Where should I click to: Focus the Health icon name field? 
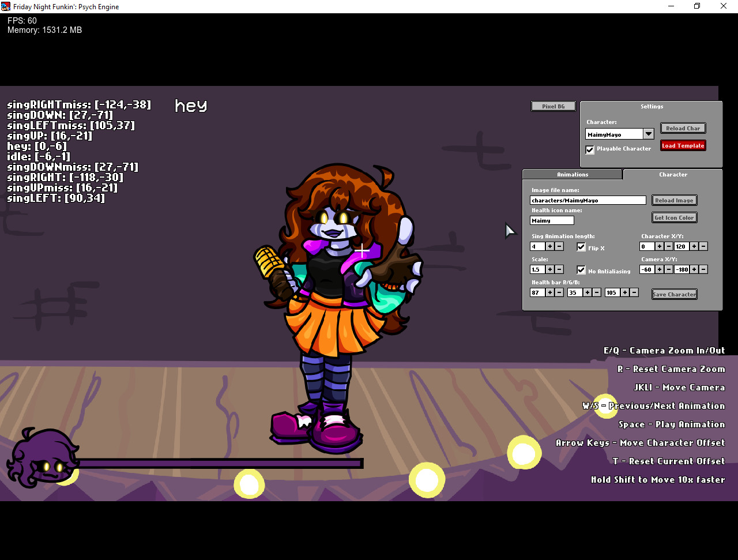[x=552, y=220]
